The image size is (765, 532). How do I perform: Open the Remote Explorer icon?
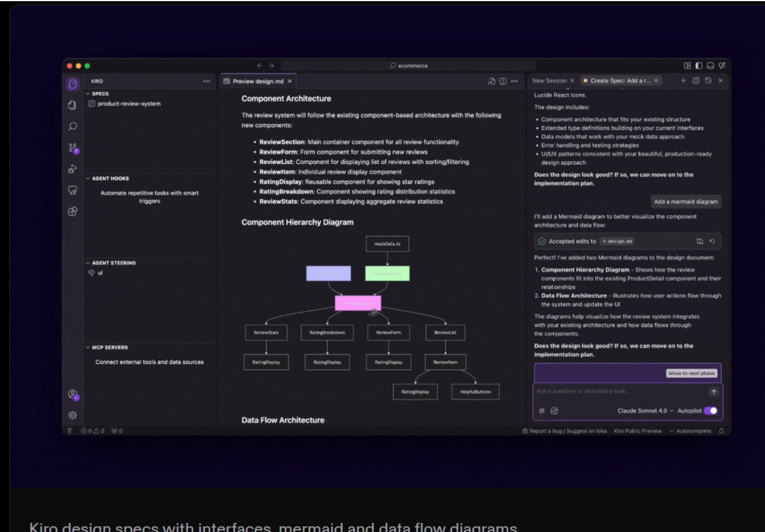73,190
